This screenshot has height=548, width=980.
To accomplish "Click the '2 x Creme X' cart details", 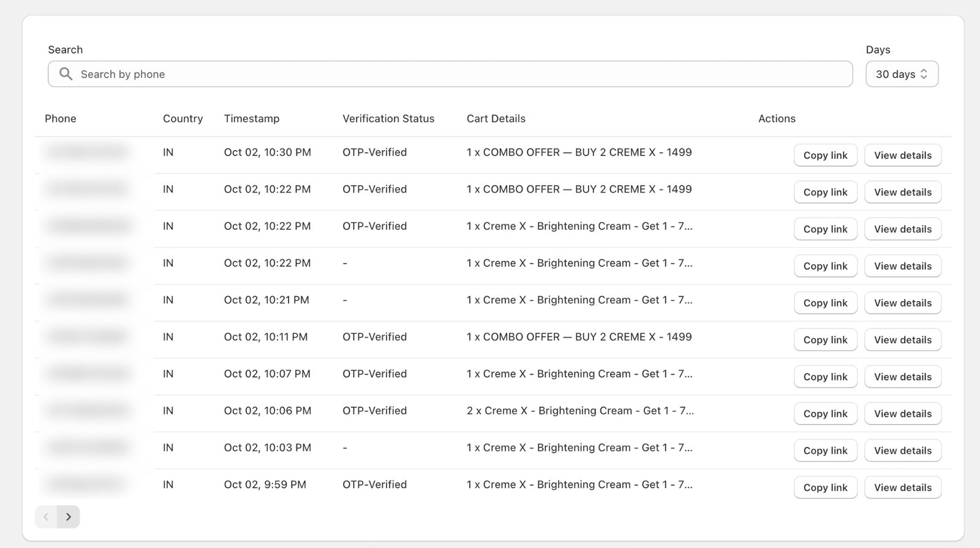I will point(580,411).
